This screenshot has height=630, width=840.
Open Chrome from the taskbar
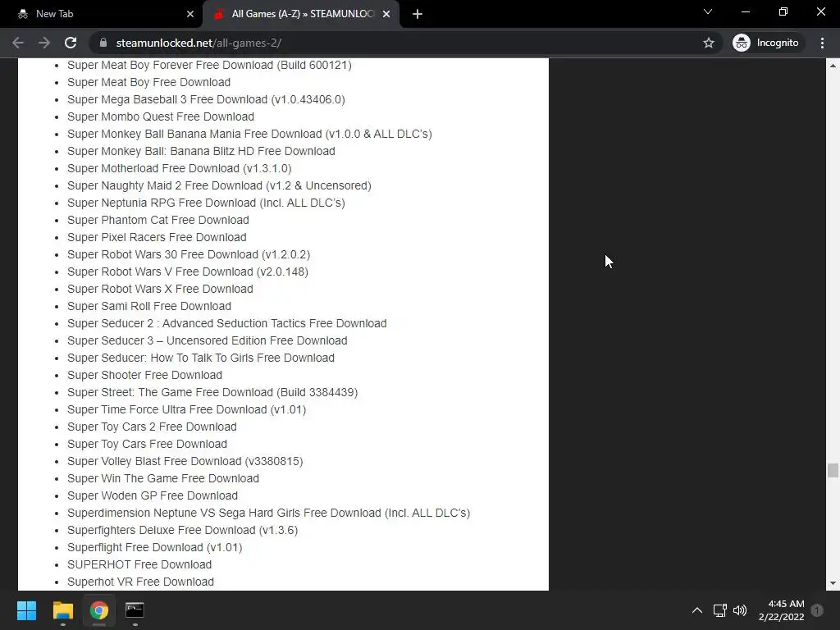[98, 610]
